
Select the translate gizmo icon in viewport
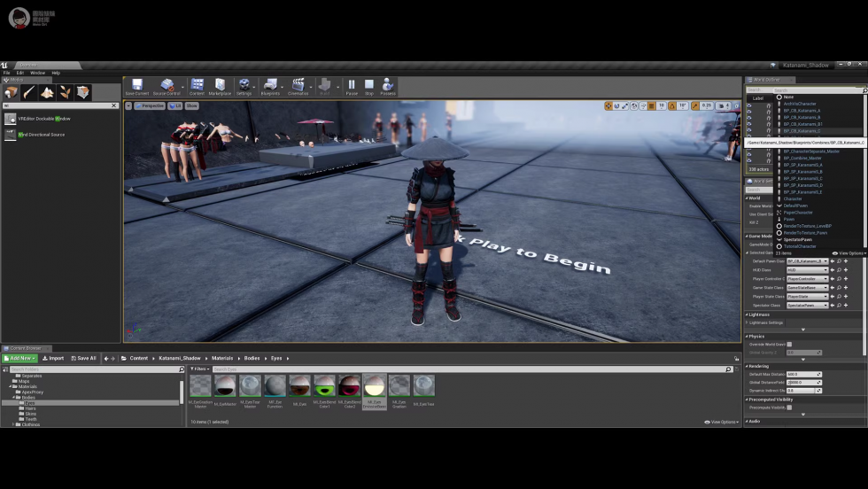pos(608,105)
